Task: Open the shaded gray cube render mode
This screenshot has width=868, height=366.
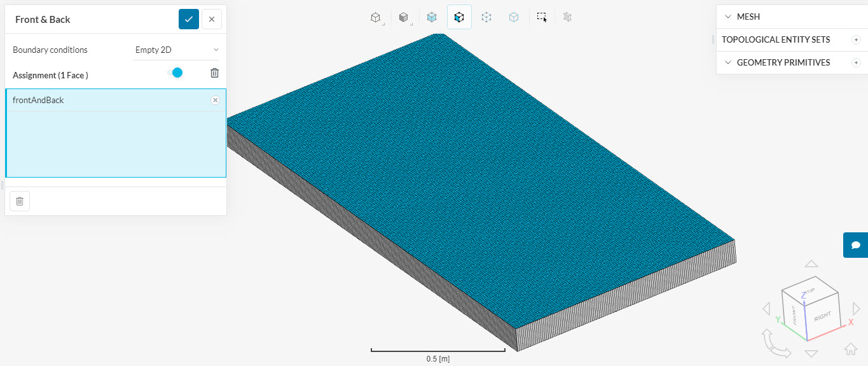Action: point(403,17)
